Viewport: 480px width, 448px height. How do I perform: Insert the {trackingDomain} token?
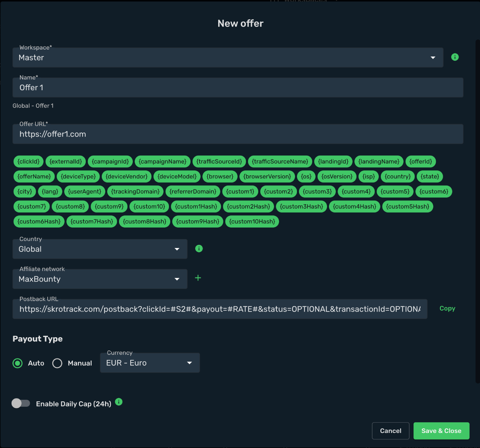pyautogui.click(x=135, y=191)
